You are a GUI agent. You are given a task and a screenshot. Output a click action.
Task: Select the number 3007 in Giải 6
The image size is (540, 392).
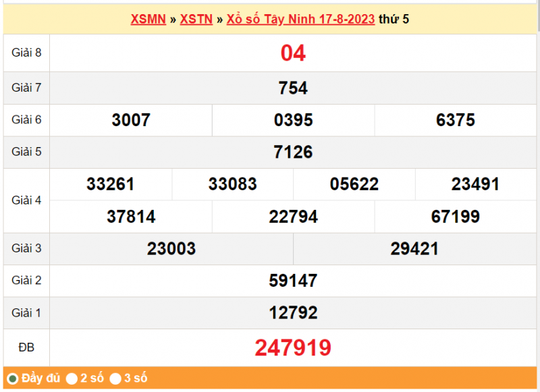click(x=132, y=120)
